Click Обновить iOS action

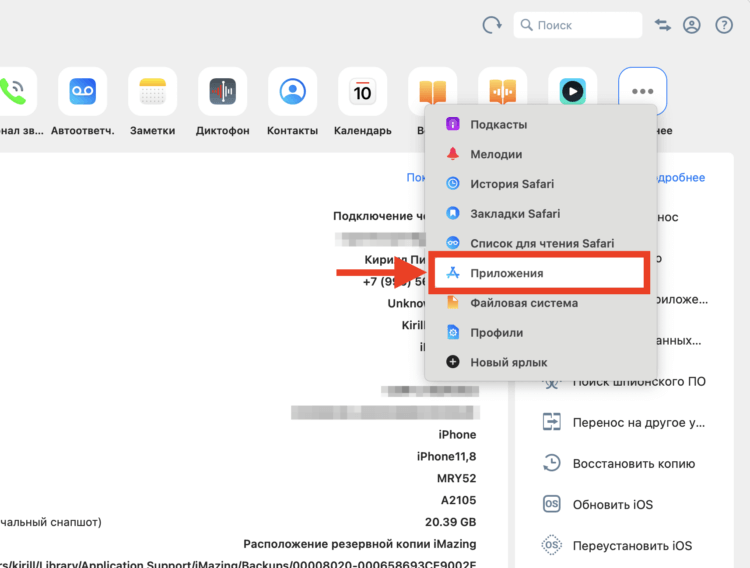pos(598,504)
